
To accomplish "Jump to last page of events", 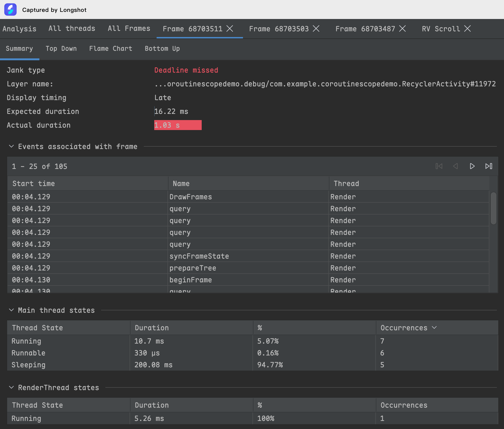I will tap(488, 166).
